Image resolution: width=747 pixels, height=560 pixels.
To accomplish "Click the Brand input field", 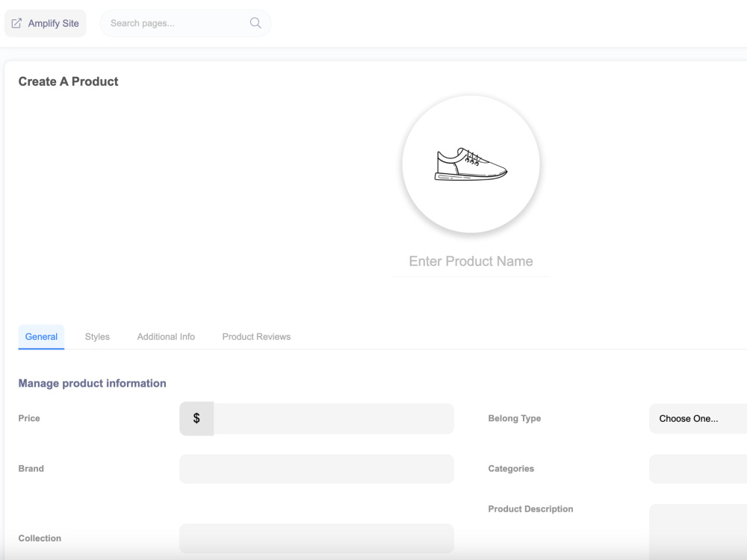I will click(x=316, y=468).
